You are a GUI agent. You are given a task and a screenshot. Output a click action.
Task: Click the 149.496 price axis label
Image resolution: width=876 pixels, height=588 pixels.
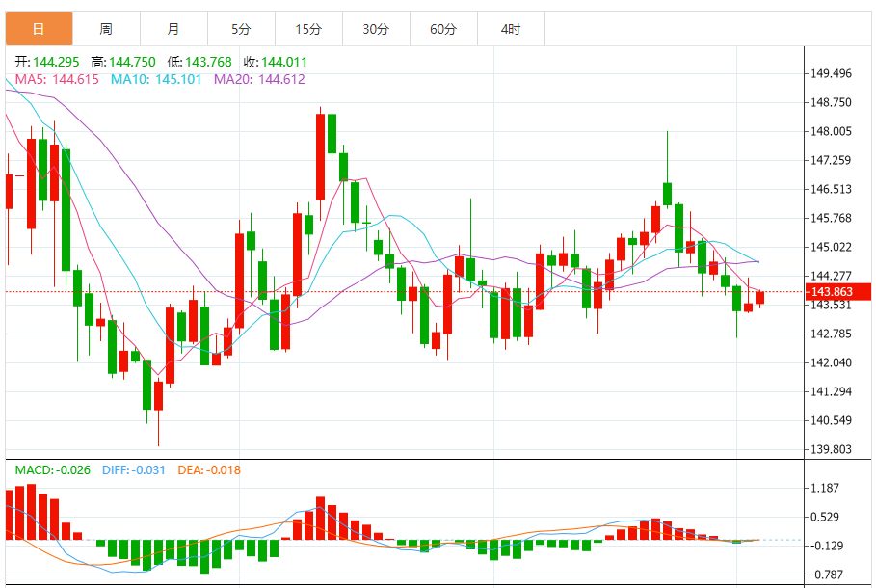[832, 73]
